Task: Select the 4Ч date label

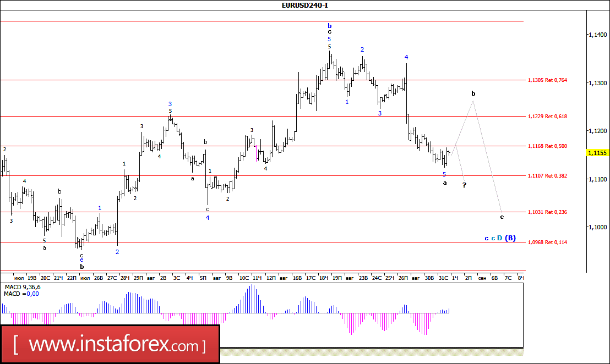Action: coord(189,278)
